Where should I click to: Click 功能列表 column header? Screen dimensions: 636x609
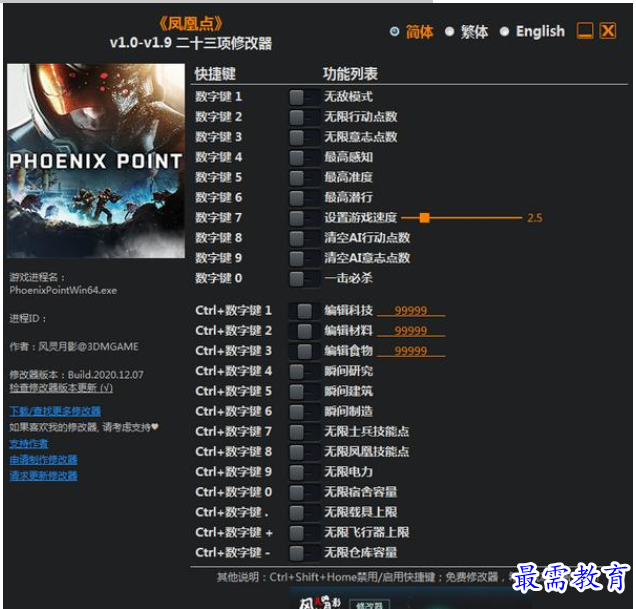(350, 74)
